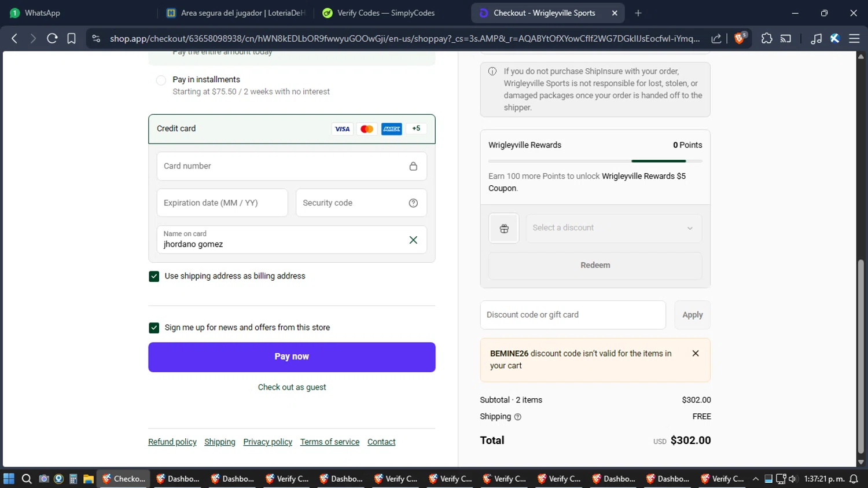Open the taskbar calculator icon
Image resolution: width=868 pixels, height=488 pixels.
(x=73, y=479)
